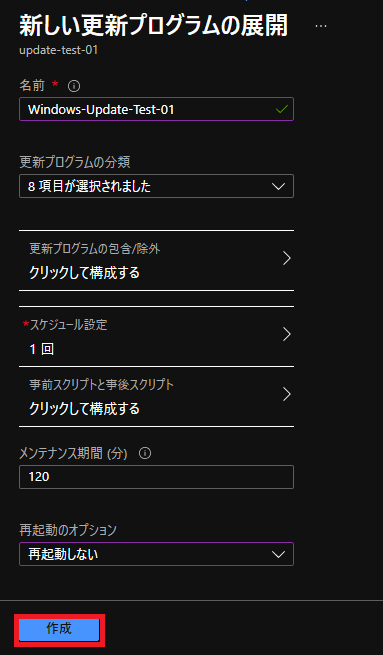Screen dimensions: 383x655
Task: Open the 再起動のオプション dropdown arrow
Action: tap(278, 554)
